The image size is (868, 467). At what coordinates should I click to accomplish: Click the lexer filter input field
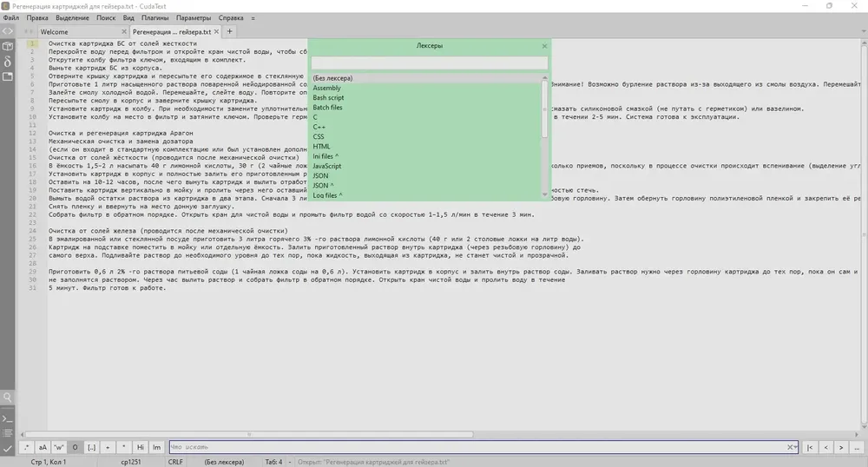click(x=429, y=63)
